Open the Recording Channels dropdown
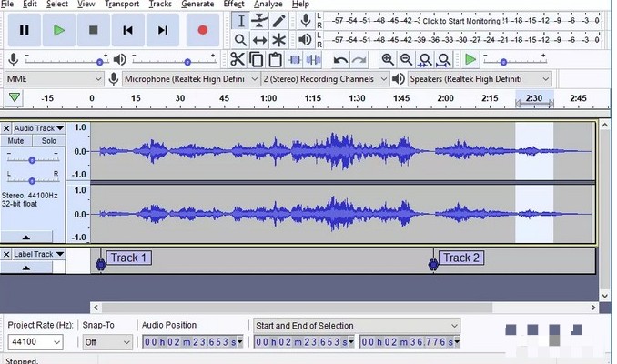 325,79
